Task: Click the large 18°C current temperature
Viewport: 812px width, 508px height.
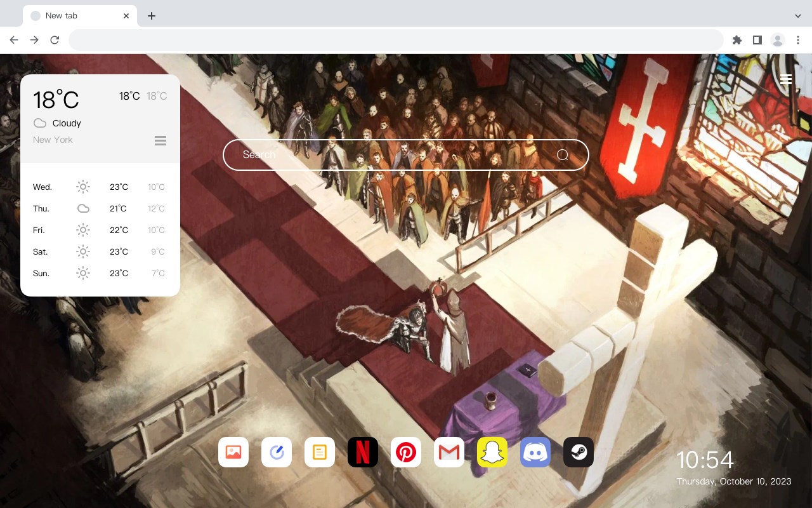Action: coord(56,100)
